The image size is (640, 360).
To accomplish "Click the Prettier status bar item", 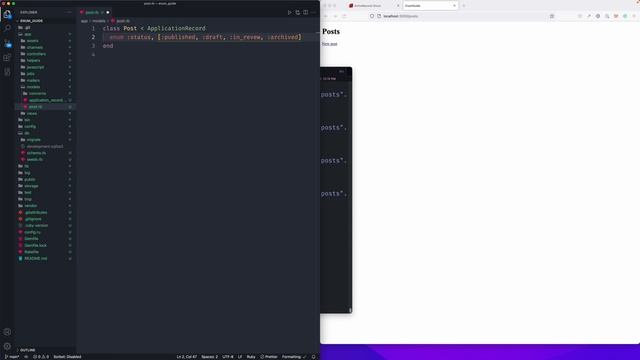I will pos(269,357).
